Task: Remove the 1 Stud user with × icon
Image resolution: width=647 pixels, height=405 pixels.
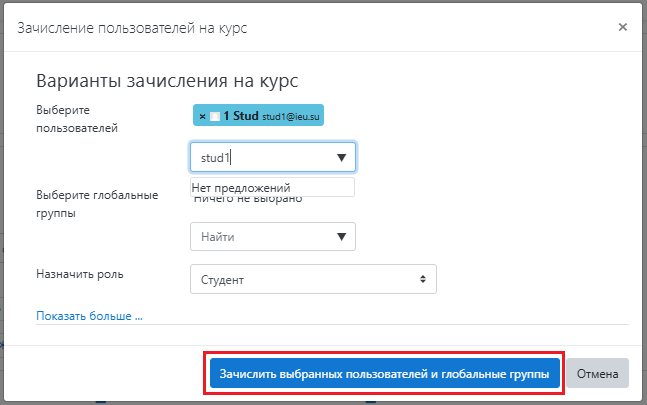Action: [202, 117]
